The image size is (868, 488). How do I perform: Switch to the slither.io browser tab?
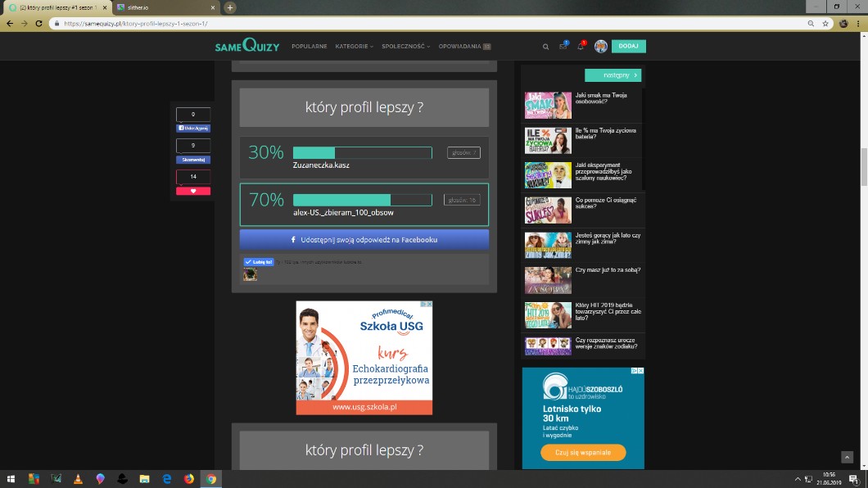165,7
